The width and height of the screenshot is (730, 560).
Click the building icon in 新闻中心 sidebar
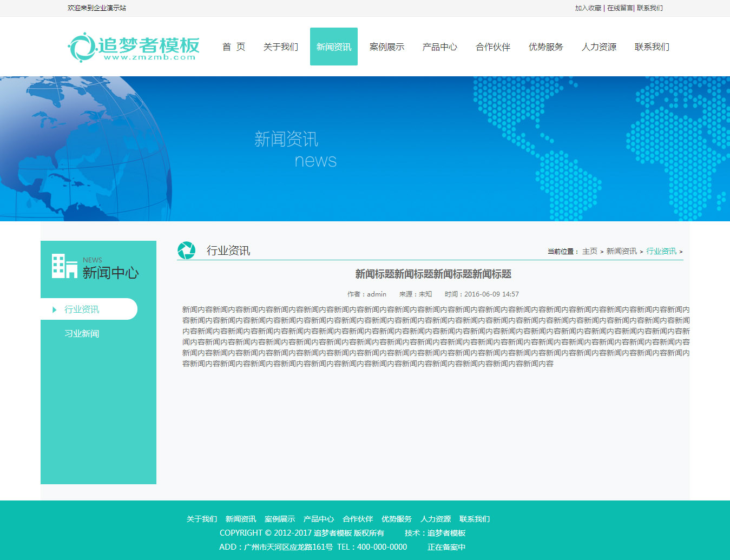point(64,266)
